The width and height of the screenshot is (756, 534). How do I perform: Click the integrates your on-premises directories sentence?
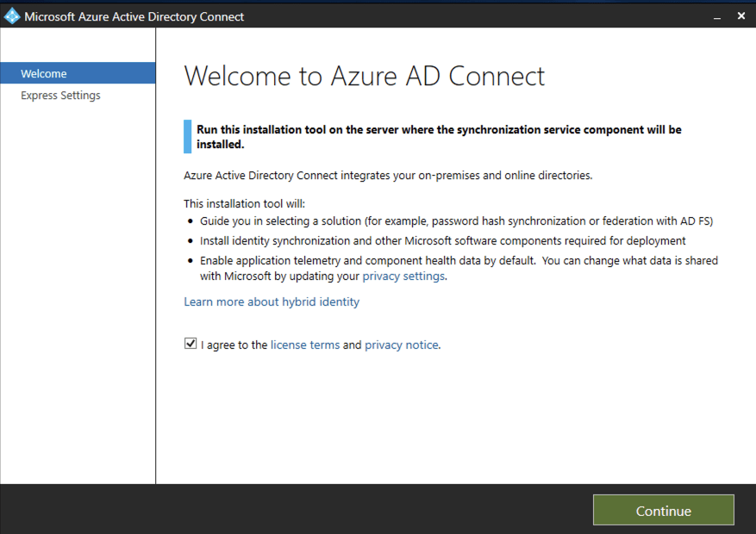(388, 176)
